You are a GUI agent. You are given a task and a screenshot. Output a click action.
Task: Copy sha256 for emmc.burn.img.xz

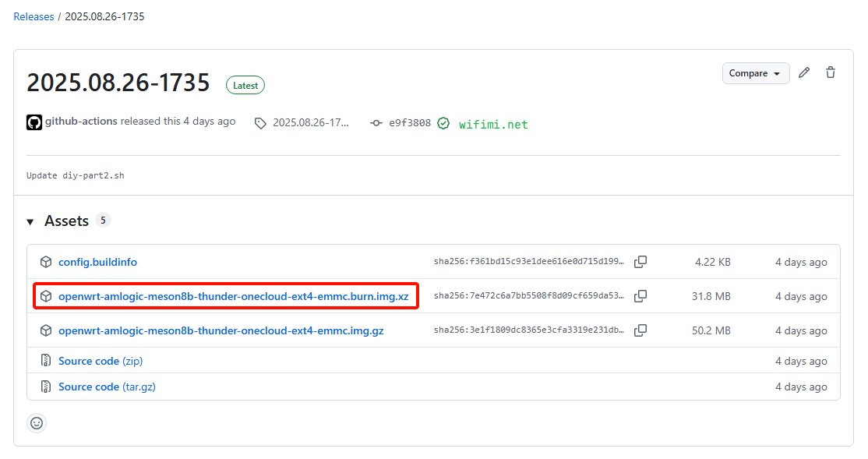coord(640,296)
